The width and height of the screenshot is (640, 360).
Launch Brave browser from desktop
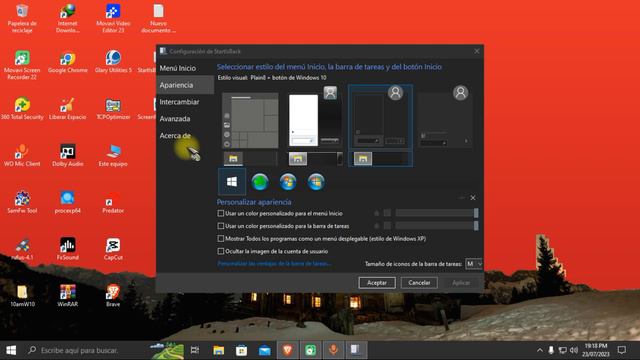113,296
